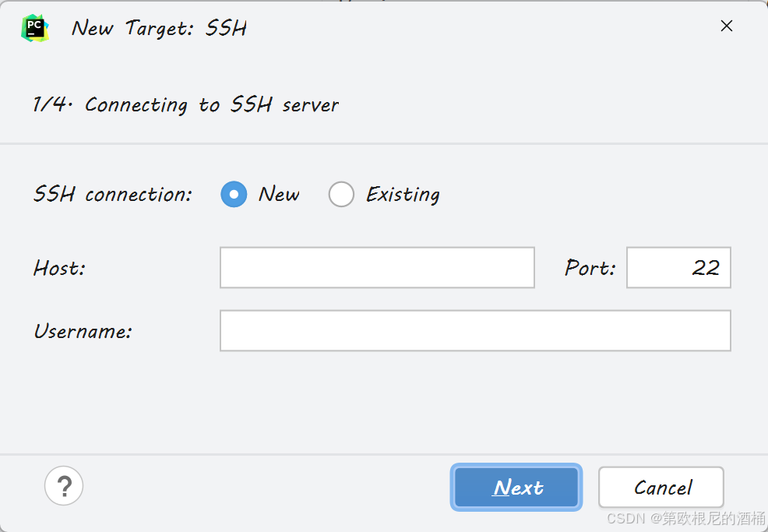Choose the Existing SSH connection radio button

click(x=341, y=195)
